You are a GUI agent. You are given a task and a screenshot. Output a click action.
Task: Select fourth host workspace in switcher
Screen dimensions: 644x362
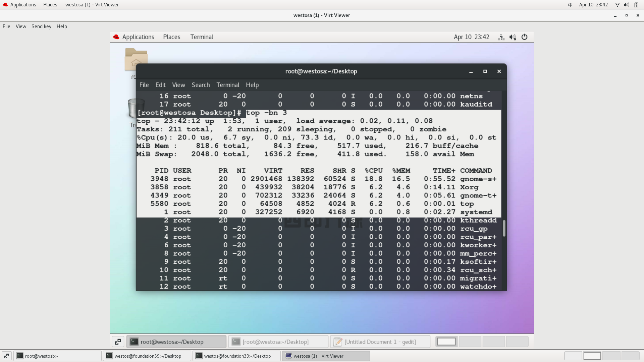[630, 356]
